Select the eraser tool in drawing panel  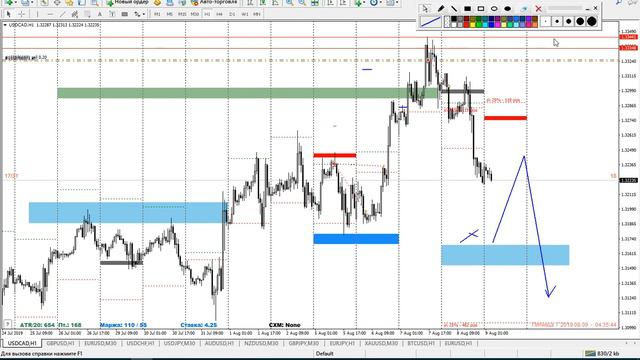524,8
